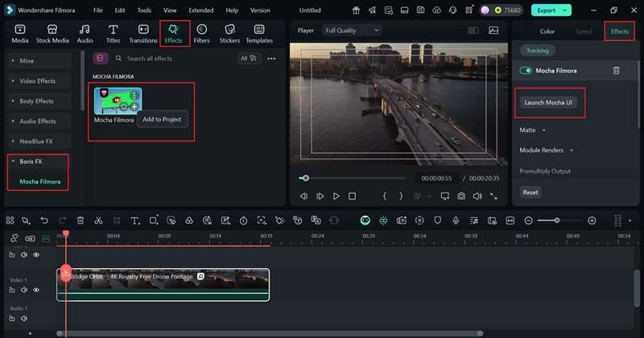
Task: Toggle visibility of the upper video track
Action: click(36, 254)
